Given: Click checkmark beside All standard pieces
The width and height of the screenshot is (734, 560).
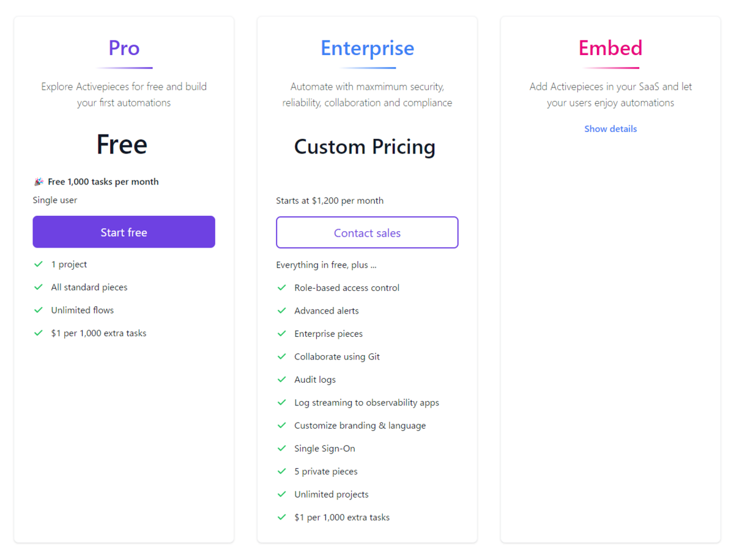Looking at the screenshot, I should pos(39,287).
